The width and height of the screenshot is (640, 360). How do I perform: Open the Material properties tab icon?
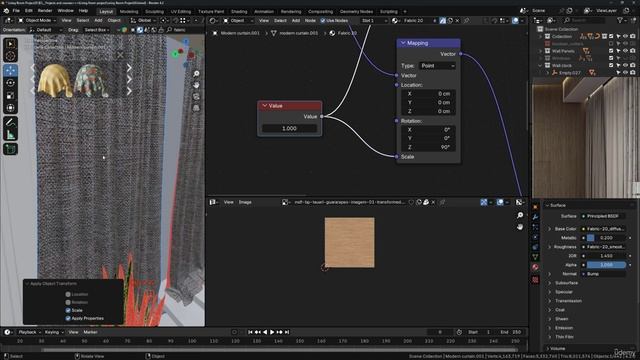click(x=535, y=267)
